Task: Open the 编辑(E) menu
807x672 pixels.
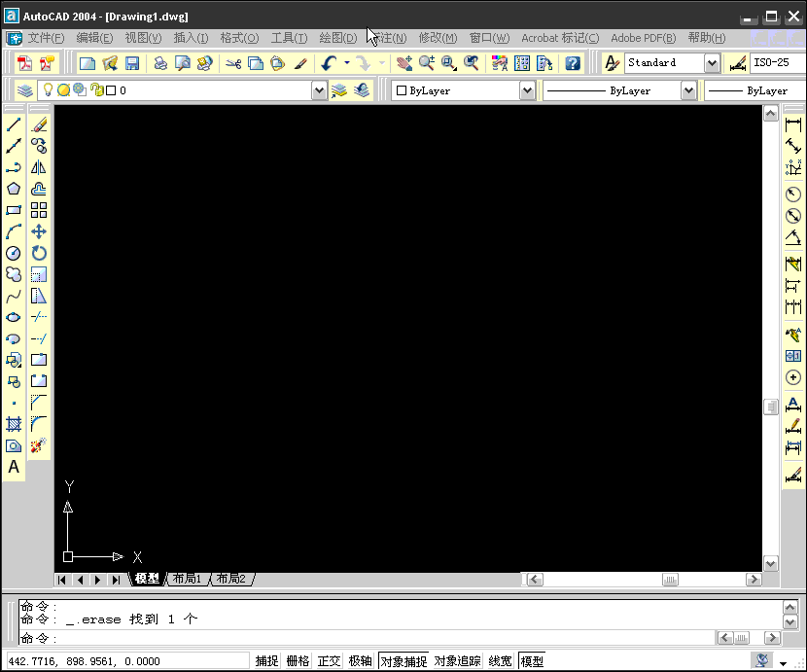Action: (x=94, y=38)
